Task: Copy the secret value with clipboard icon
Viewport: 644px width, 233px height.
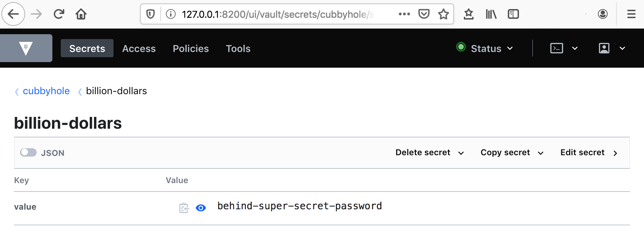Action: click(184, 208)
